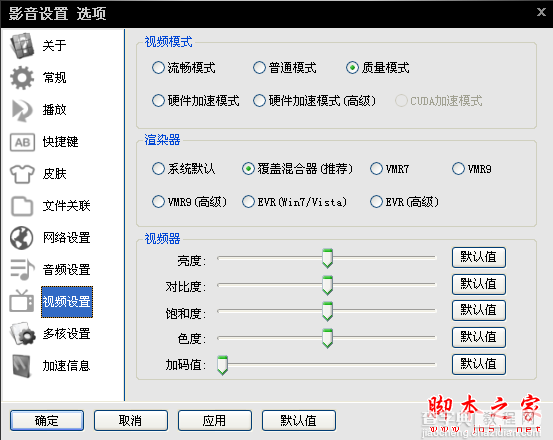Click the TV icon for 视频设置
Viewport: 553px width, 440px height.
[x=22, y=301]
